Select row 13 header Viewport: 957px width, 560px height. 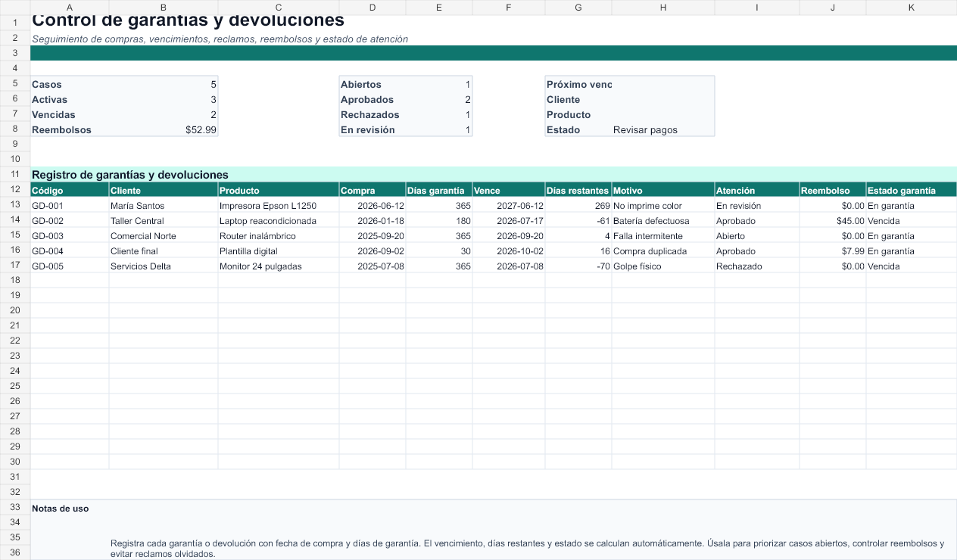pos(15,205)
